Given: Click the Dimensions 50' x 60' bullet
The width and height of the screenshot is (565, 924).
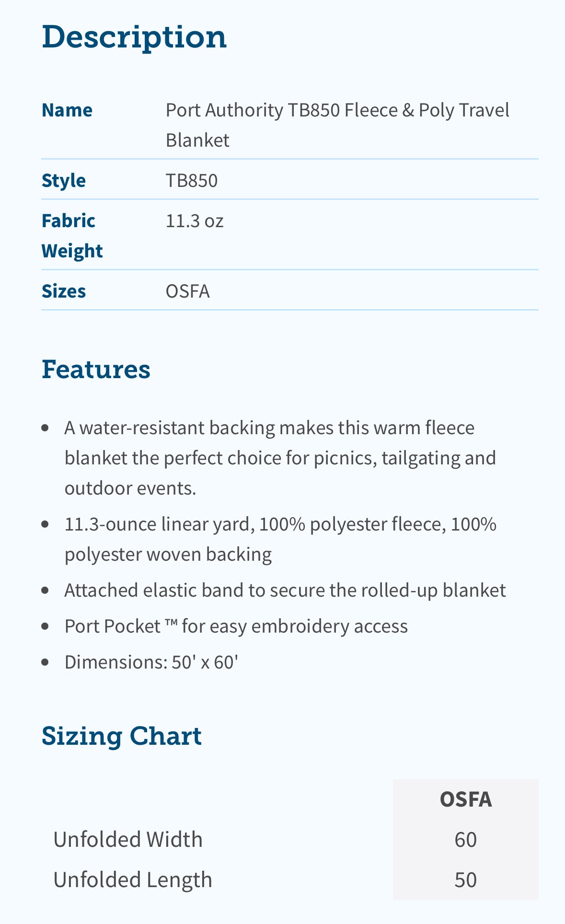Looking at the screenshot, I should [151, 662].
